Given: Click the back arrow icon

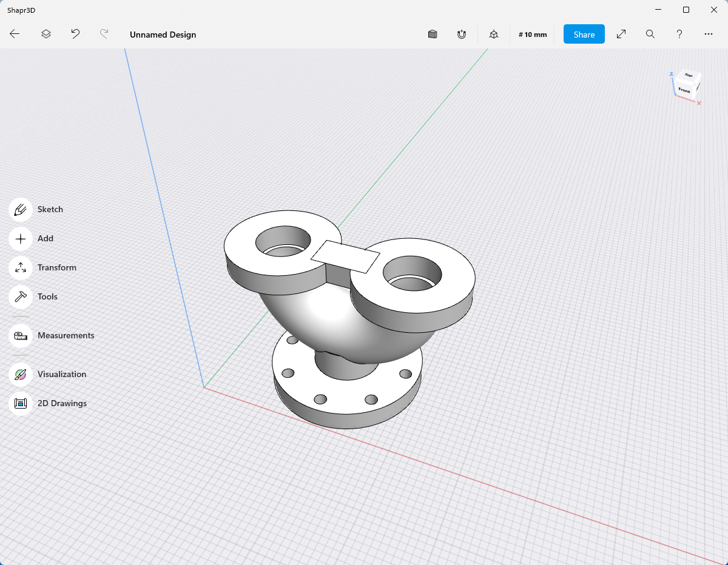Looking at the screenshot, I should pos(15,35).
